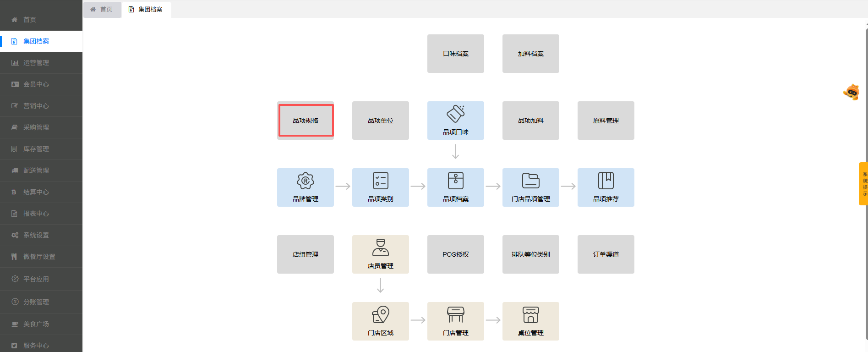Expand the yellow 系统提示 side panel
Viewport: 868px width, 352px height.
(863, 184)
